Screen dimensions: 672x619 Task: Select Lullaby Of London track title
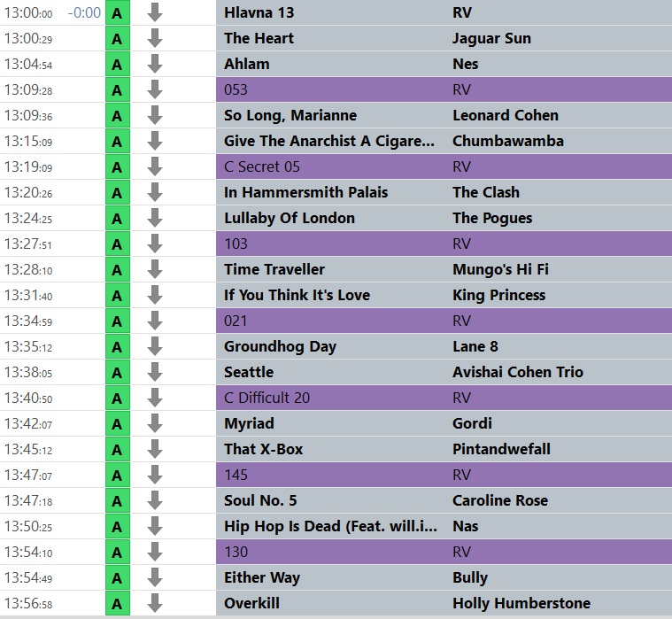click(x=290, y=218)
